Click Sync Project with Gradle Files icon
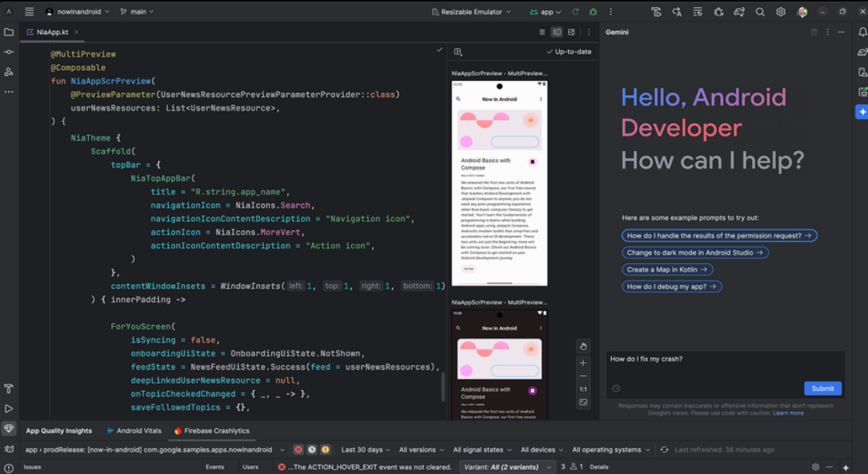The width and height of the screenshot is (868, 474). (x=739, y=12)
